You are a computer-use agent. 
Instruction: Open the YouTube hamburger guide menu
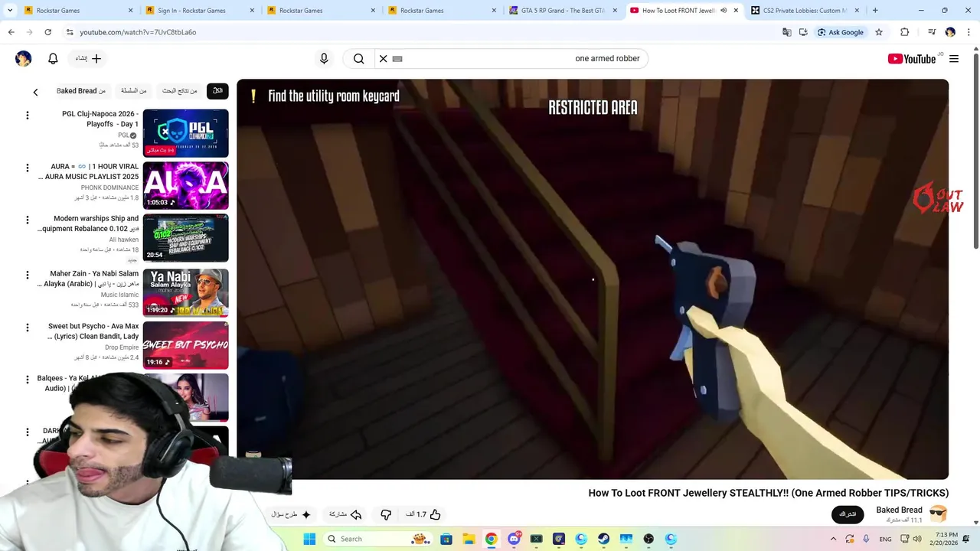tap(954, 59)
